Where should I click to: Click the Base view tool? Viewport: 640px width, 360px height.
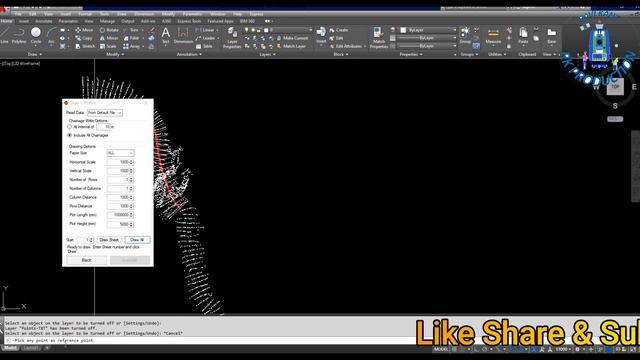point(551,35)
